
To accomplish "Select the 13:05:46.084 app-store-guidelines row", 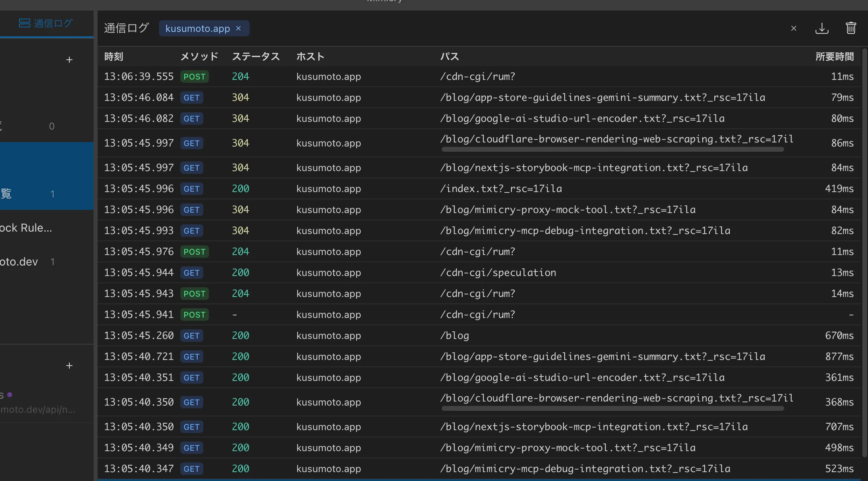I will pyautogui.click(x=479, y=98).
